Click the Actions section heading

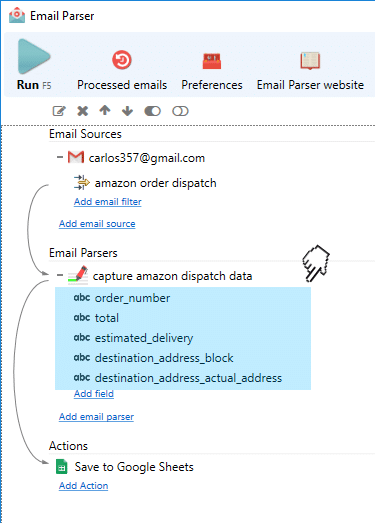click(68, 446)
